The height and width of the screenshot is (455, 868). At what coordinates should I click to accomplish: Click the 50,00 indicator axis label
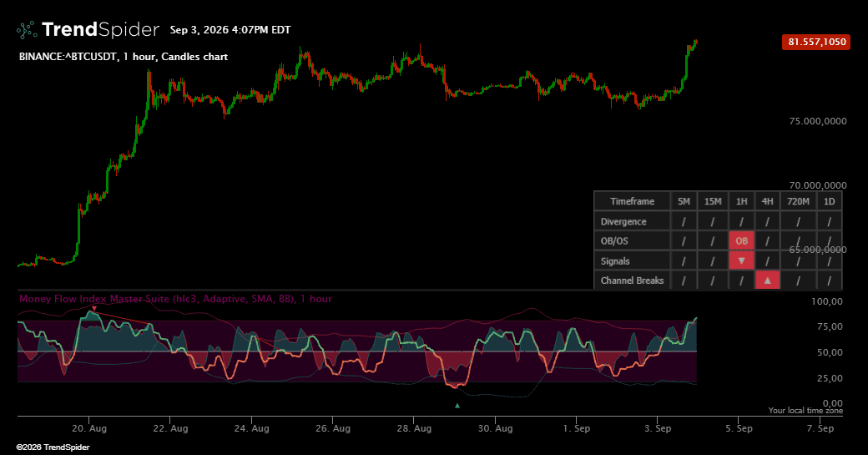click(x=830, y=352)
